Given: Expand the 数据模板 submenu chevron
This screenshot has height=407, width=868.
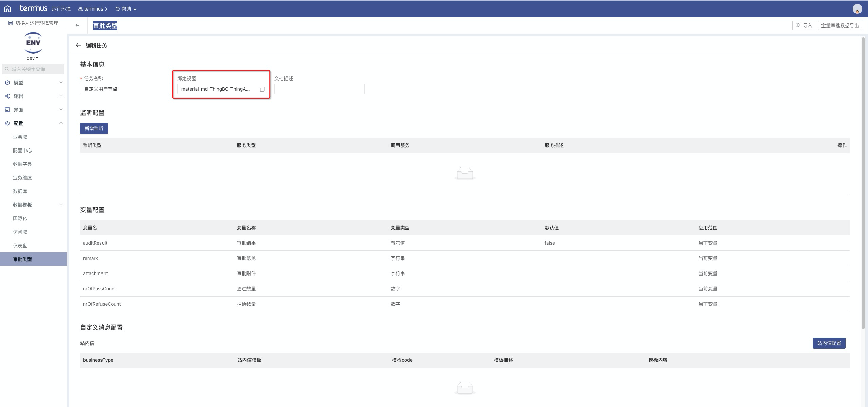Looking at the screenshot, I should 61,205.
